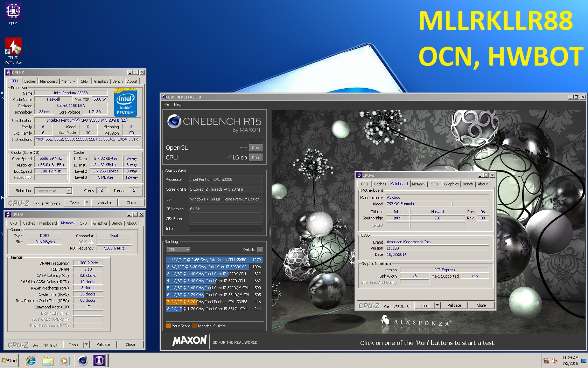Run the OpenGL test in Cinebench

pos(255,148)
